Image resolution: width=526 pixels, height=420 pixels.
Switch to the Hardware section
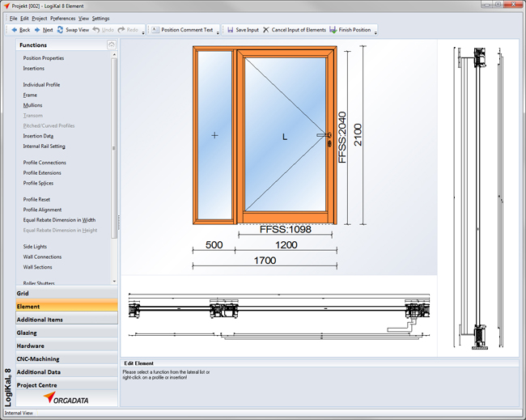66,346
